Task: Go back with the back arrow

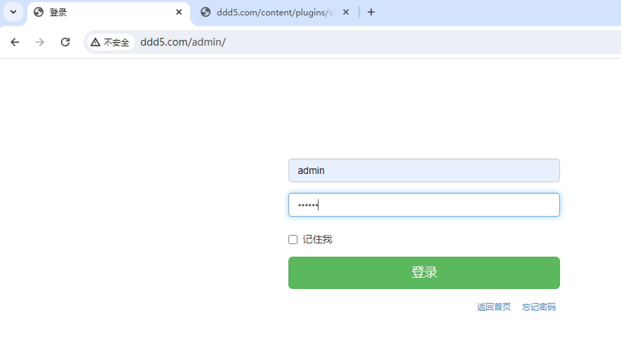Action: tap(15, 42)
